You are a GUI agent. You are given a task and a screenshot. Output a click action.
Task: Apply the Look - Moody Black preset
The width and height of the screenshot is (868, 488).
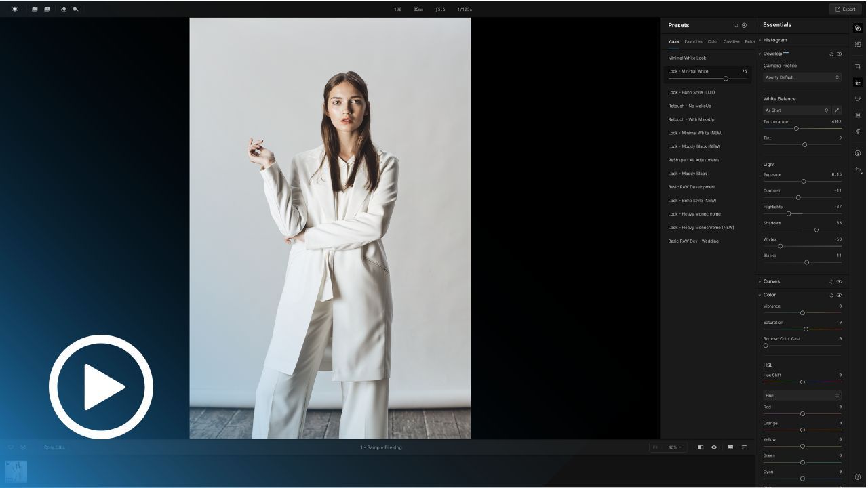point(688,174)
